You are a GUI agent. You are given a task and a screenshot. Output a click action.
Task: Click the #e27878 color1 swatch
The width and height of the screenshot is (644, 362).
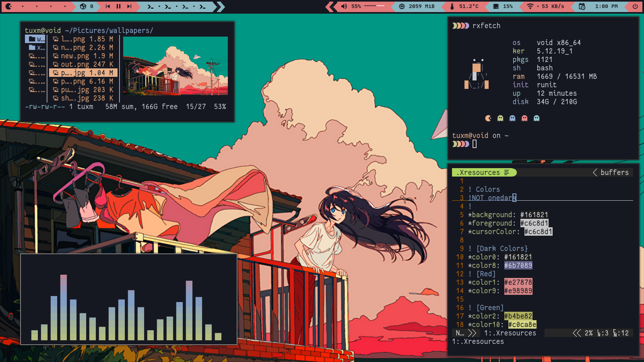518,282
